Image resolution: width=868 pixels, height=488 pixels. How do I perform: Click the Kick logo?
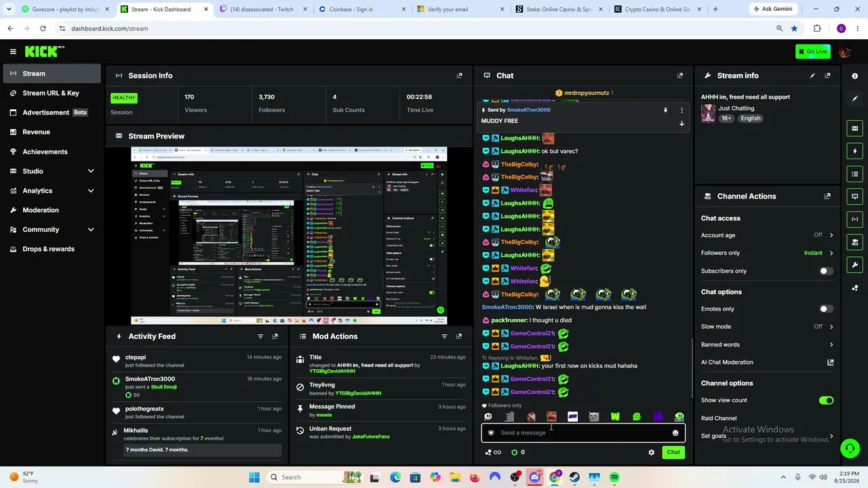[x=44, y=52]
